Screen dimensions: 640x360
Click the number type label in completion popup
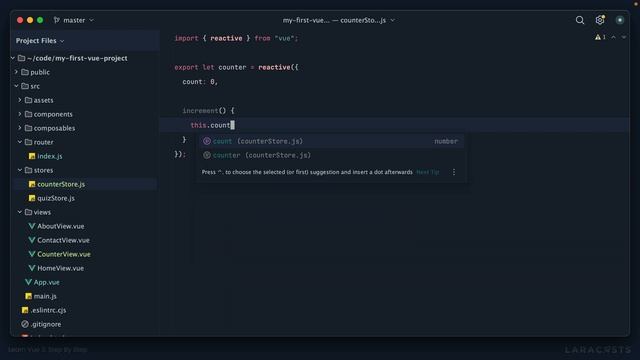tap(446, 141)
